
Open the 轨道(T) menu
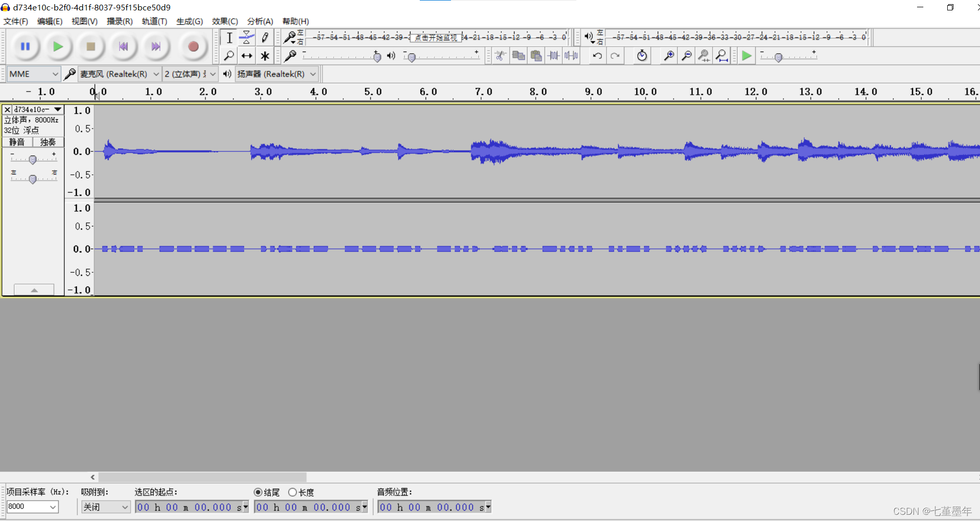(154, 21)
